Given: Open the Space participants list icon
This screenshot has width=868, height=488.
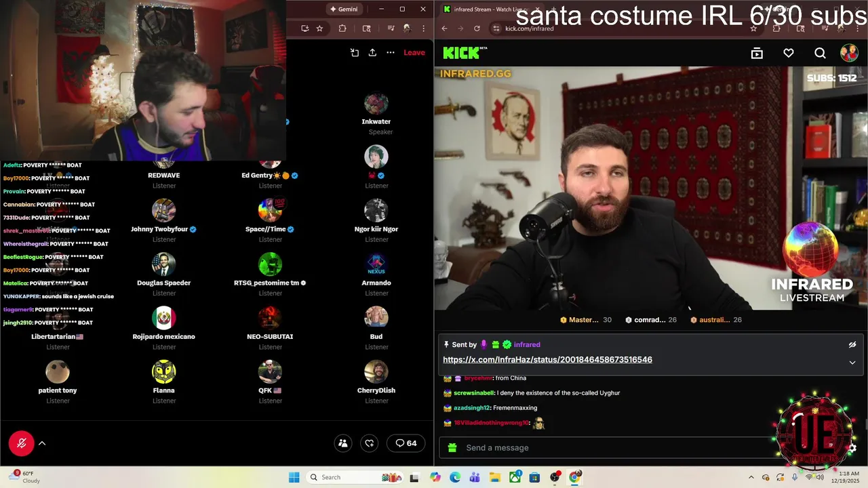Looking at the screenshot, I should [x=343, y=443].
